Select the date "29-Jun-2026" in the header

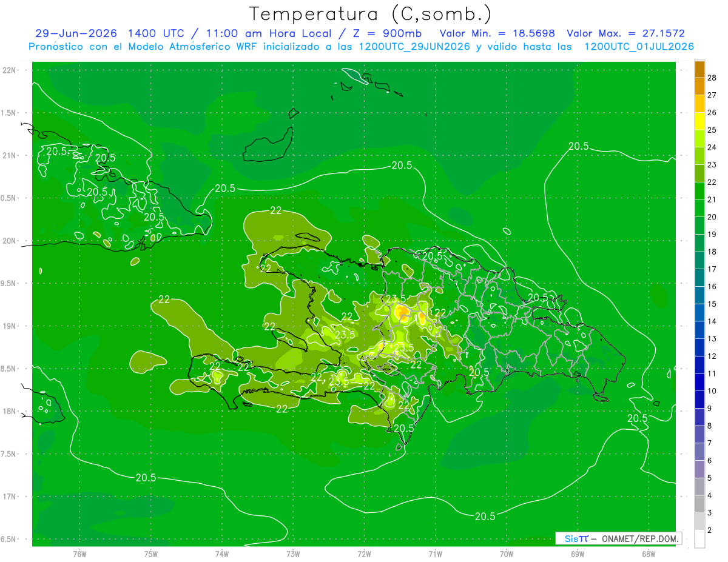tap(76, 33)
